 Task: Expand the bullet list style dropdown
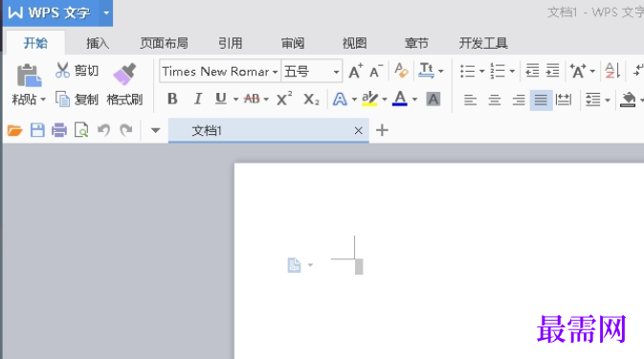[x=481, y=72]
